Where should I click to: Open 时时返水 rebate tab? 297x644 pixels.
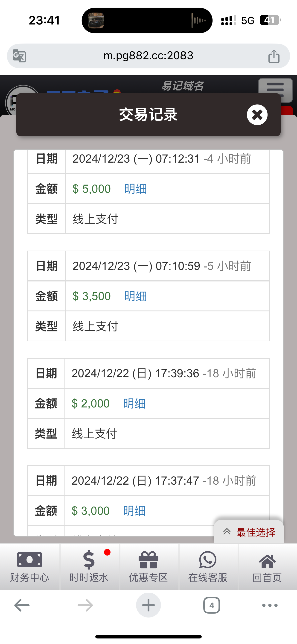click(x=89, y=567)
